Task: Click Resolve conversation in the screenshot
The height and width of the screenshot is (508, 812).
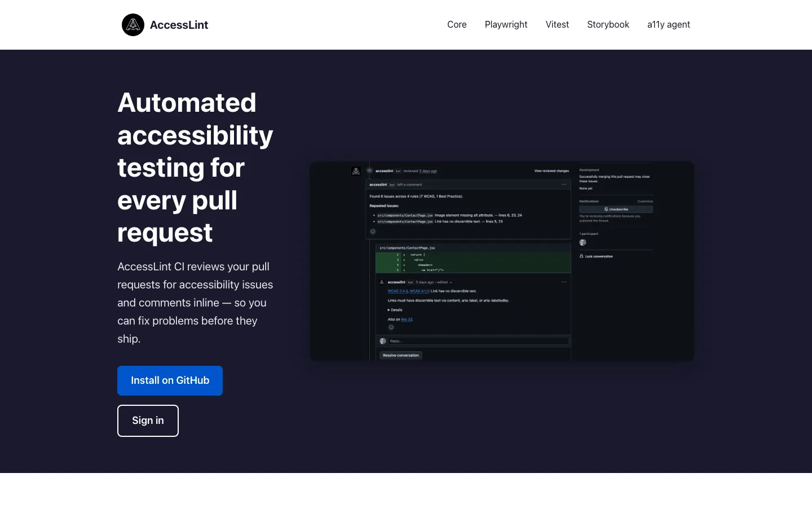Action: 401,356
